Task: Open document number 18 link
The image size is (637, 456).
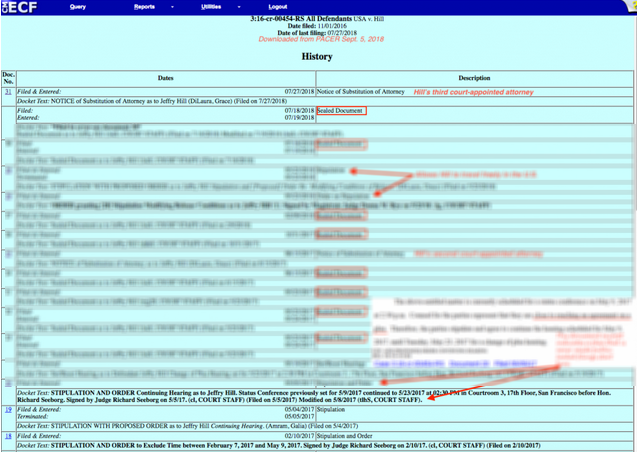Action: [x=8, y=436]
